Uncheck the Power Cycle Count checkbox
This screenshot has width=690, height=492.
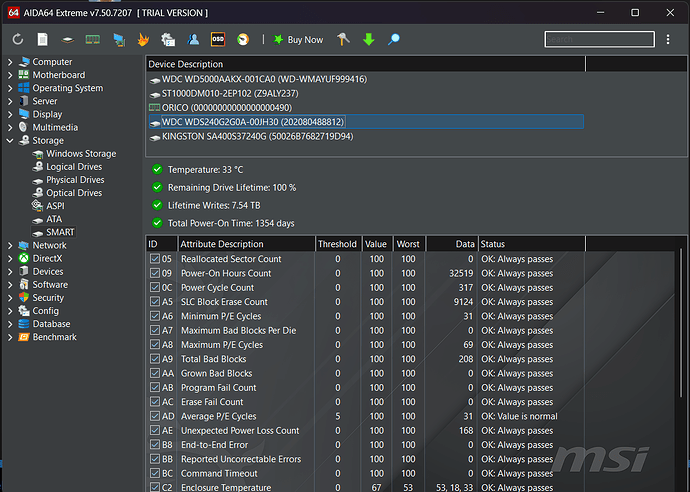[155, 287]
